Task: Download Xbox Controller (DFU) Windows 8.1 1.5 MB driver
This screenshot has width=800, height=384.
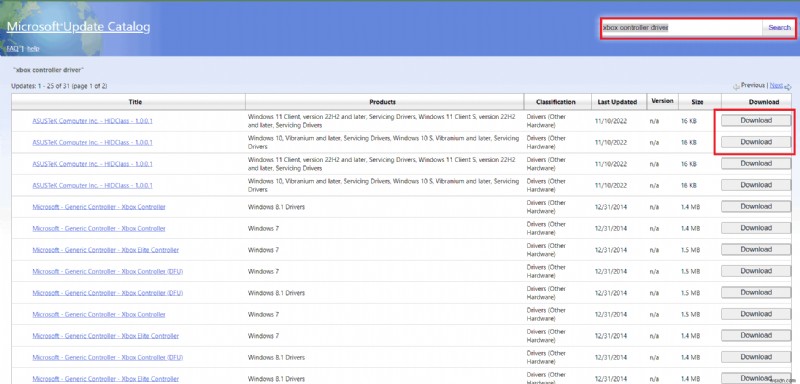Action: [756, 292]
